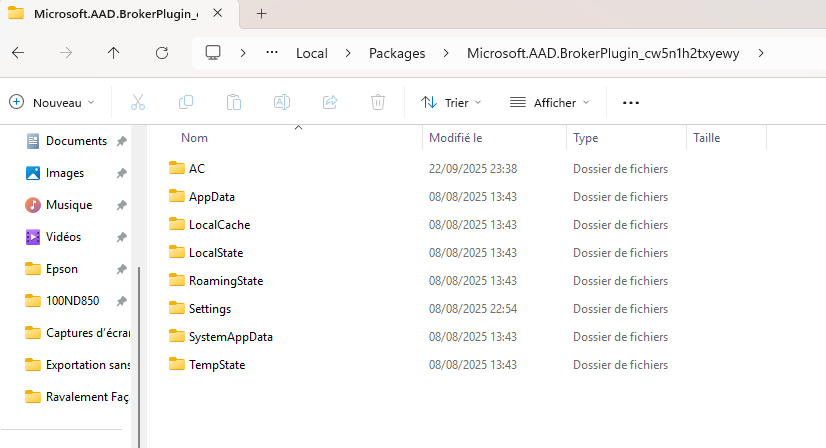This screenshot has width=826, height=448.
Task: Click the pin icon beside Musique
Action: (122, 205)
